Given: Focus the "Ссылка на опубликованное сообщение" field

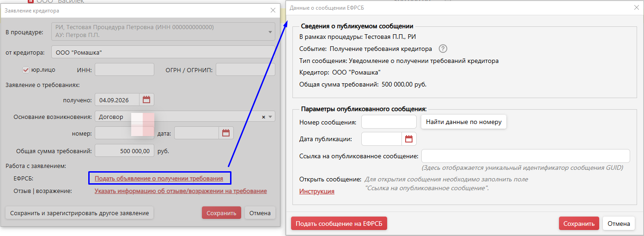Looking at the screenshot, I should point(526,156).
